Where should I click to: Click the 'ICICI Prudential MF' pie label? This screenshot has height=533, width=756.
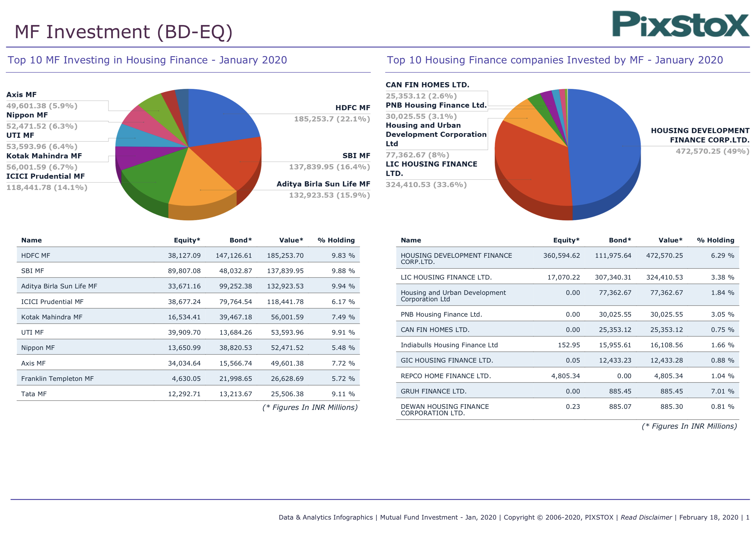point(45,176)
